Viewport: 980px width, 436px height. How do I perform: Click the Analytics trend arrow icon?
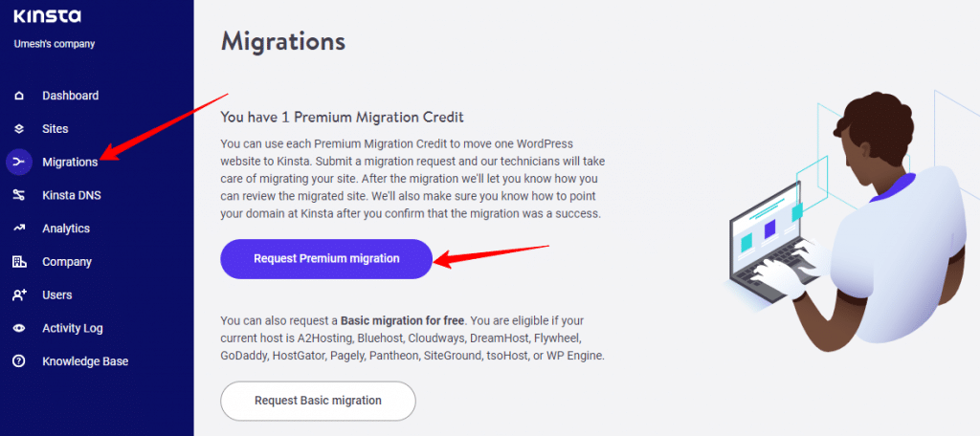point(19,228)
